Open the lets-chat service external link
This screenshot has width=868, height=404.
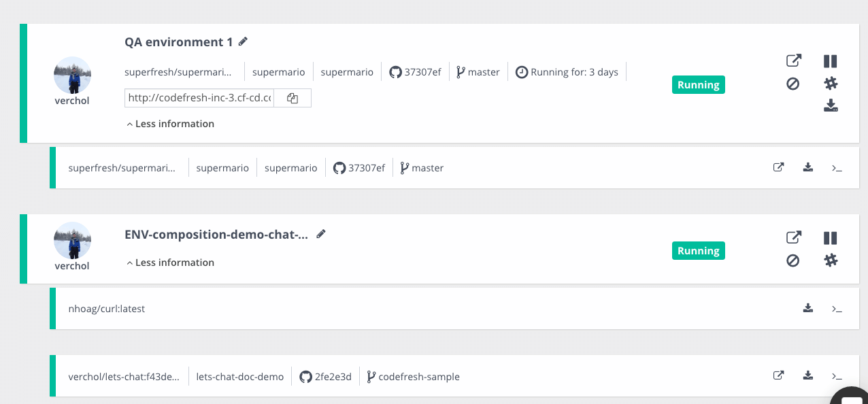[x=778, y=375]
